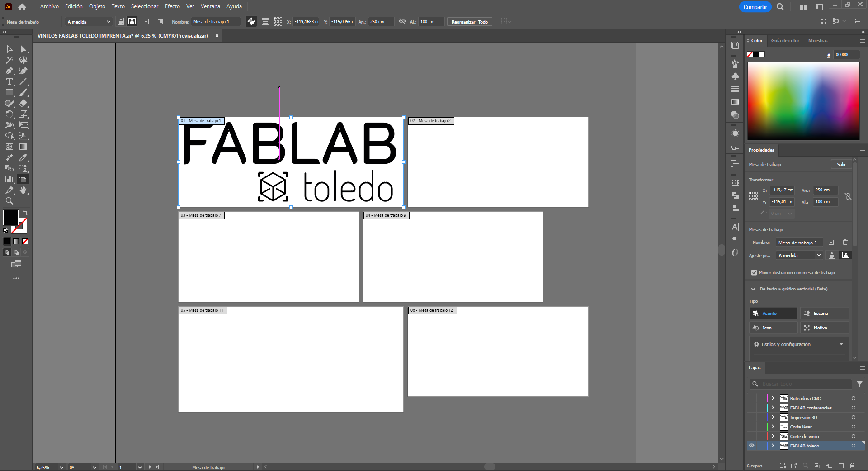Click the 'Buscar todo' layer search field
868x471 pixels.
tap(800, 384)
